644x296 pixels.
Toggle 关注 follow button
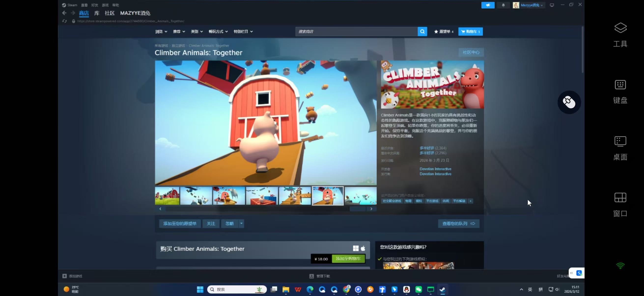point(211,224)
